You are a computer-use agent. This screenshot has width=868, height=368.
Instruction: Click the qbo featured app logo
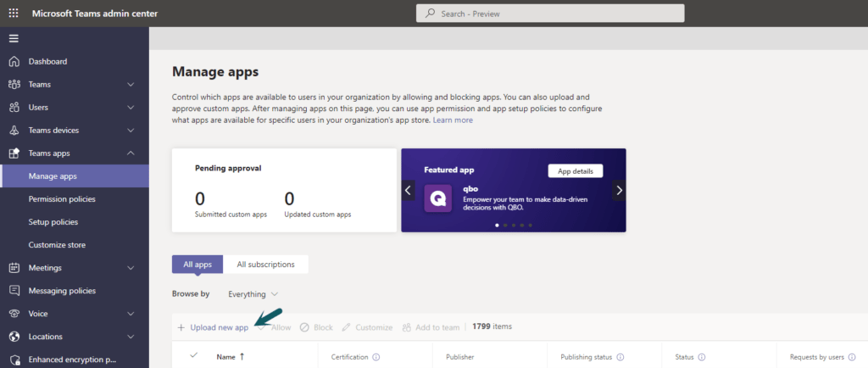tap(438, 198)
